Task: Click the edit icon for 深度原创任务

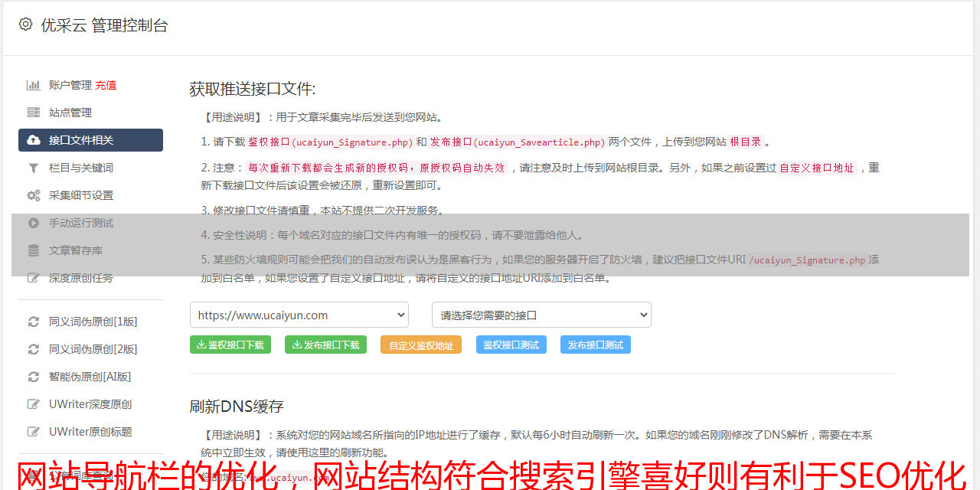Action: 34,278
